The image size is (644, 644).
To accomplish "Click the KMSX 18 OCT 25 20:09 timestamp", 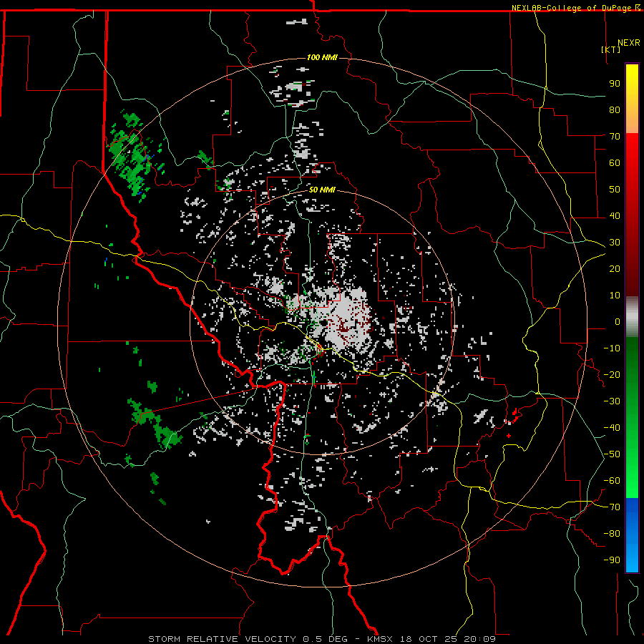I will (431, 639).
